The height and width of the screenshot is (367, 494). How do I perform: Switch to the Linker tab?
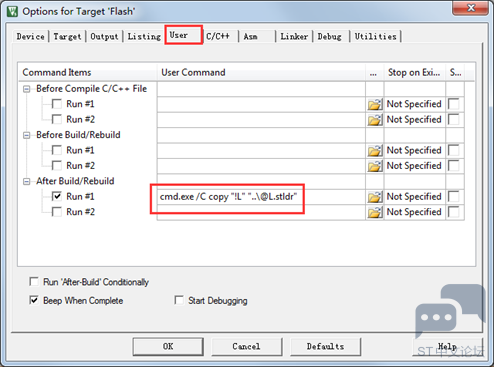coord(294,36)
